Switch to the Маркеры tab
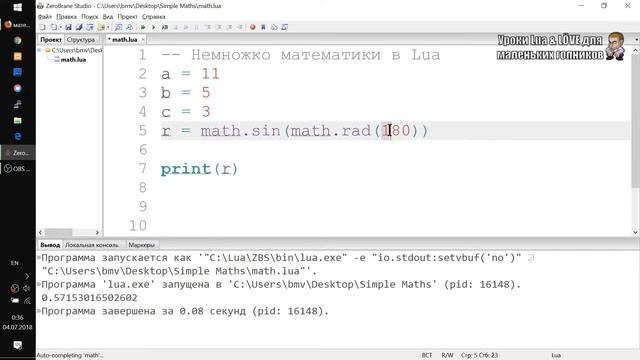Screen dimensions: 640x360 (142, 245)
